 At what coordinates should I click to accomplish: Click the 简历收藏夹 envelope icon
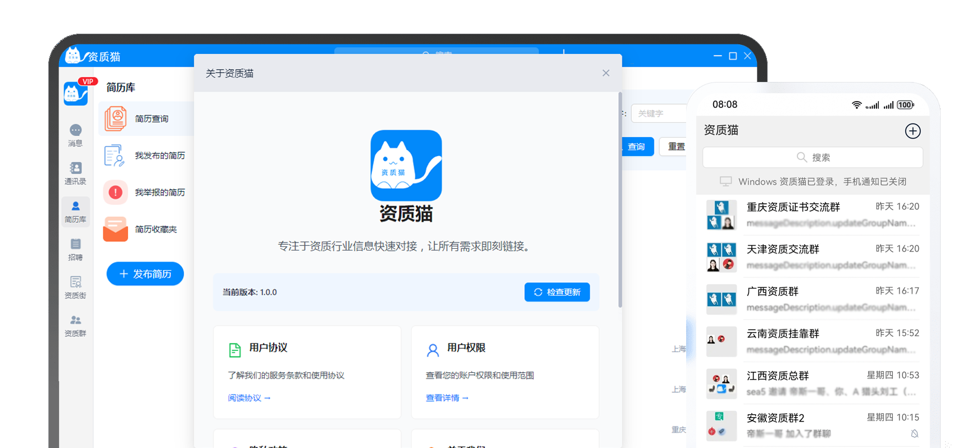tap(115, 229)
